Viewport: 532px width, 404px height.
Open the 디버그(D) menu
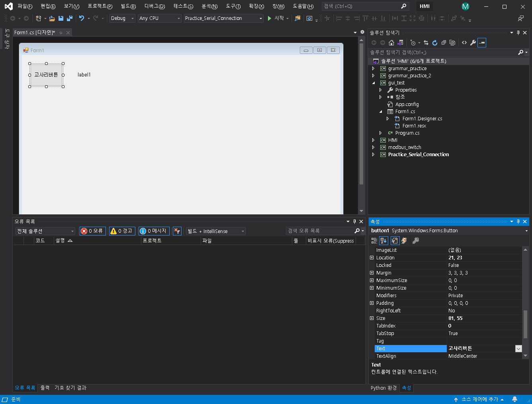click(155, 6)
